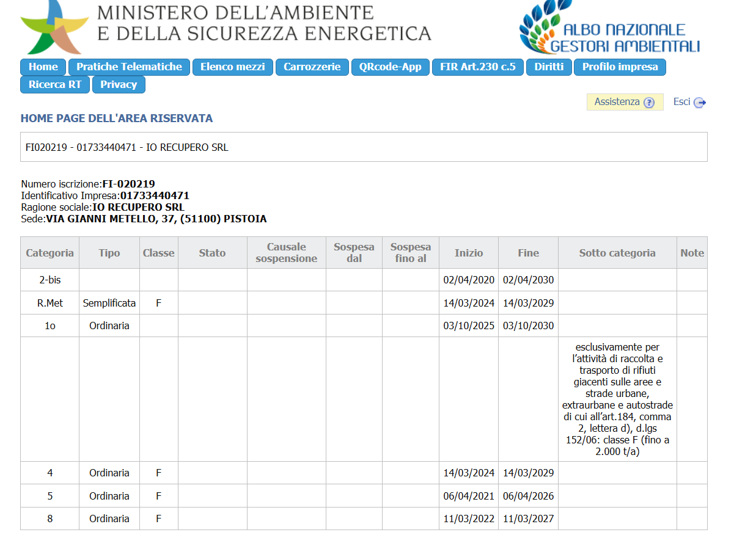
Task: Select the R.Met category row cell
Action: [50, 303]
